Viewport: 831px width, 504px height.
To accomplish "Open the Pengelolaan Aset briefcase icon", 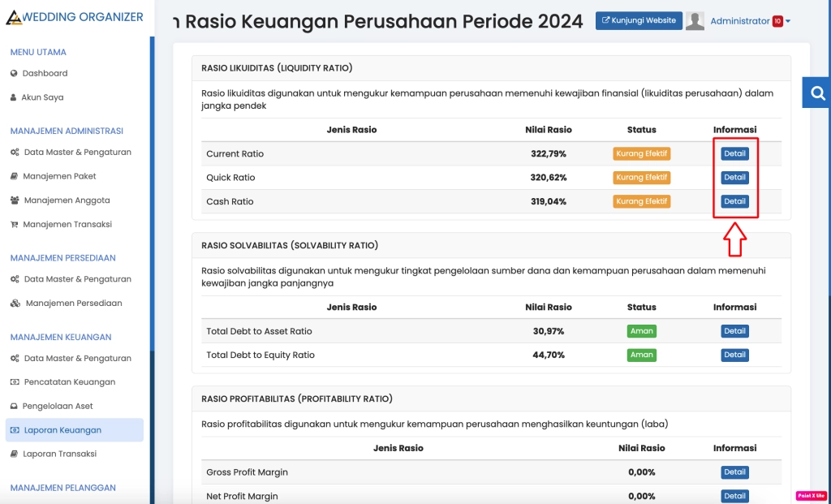I will [x=14, y=406].
